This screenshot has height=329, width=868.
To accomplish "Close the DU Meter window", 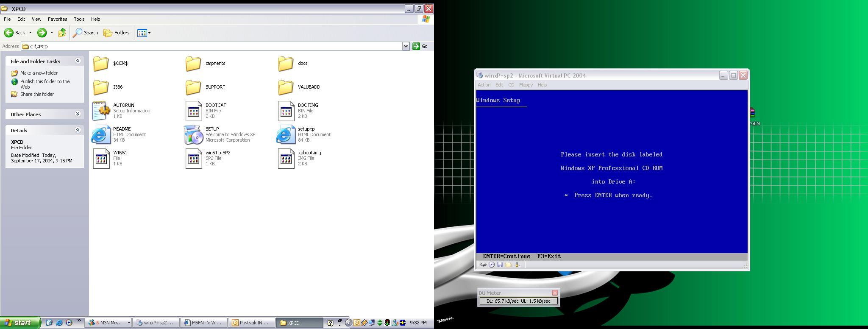I will (x=555, y=293).
